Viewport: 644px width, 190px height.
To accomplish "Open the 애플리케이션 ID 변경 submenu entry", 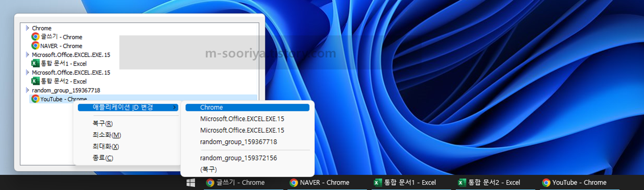I will [128, 107].
